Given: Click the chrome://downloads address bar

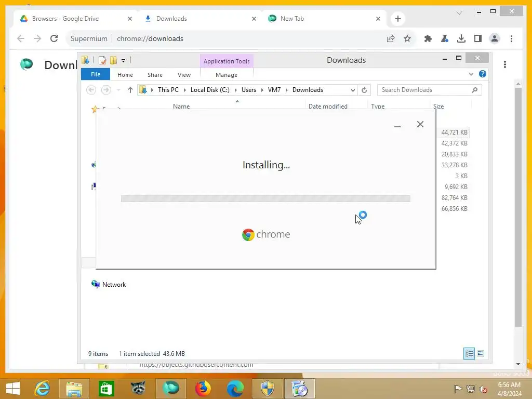Looking at the screenshot, I should [224, 38].
